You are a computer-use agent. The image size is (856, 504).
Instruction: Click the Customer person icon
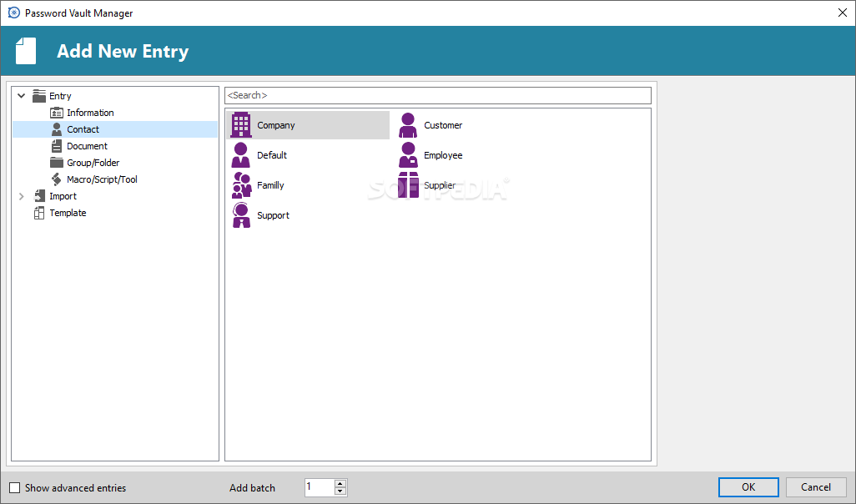[408, 125]
